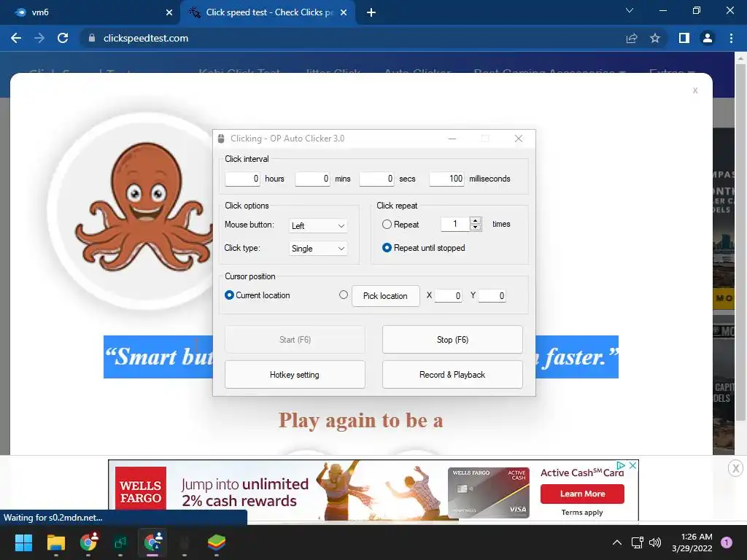Image resolution: width=747 pixels, height=560 pixels.
Task: Open the active Chrome profile taskbar icon
Action: coord(152,542)
